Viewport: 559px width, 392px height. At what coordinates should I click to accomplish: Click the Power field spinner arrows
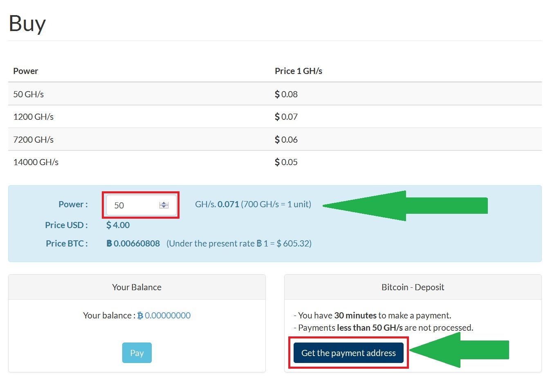click(x=164, y=205)
